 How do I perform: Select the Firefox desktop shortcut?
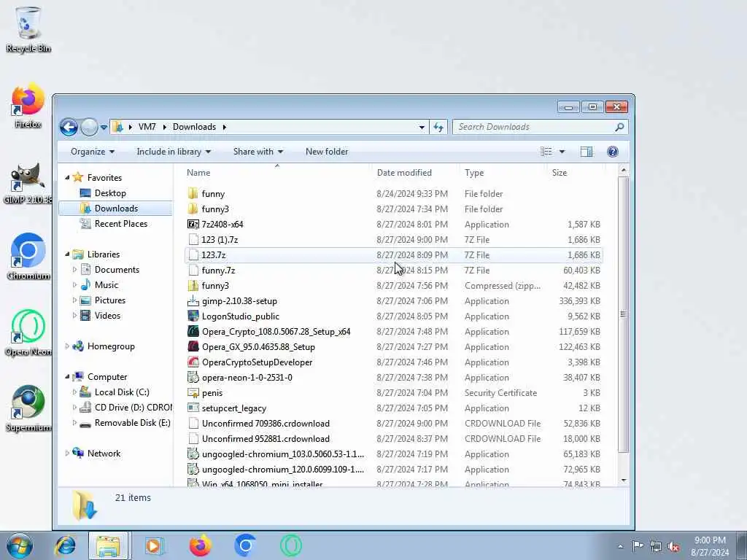pyautogui.click(x=28, y=106)
